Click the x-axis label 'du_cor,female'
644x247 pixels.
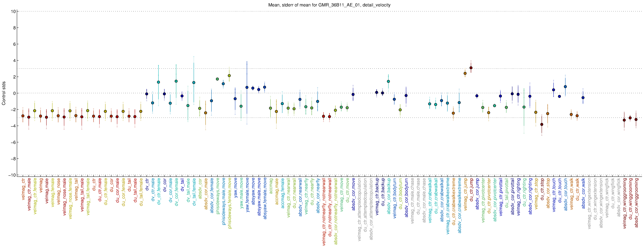(x=123, y=192)
